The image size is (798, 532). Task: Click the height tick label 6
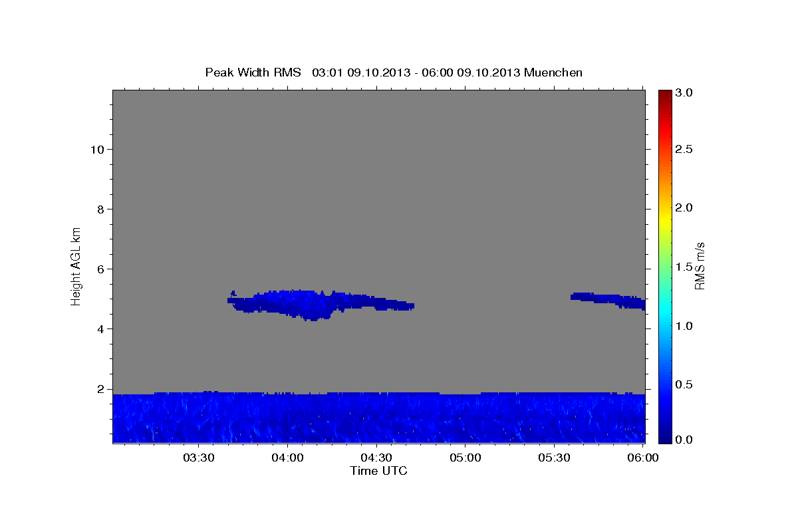point(100,269)
